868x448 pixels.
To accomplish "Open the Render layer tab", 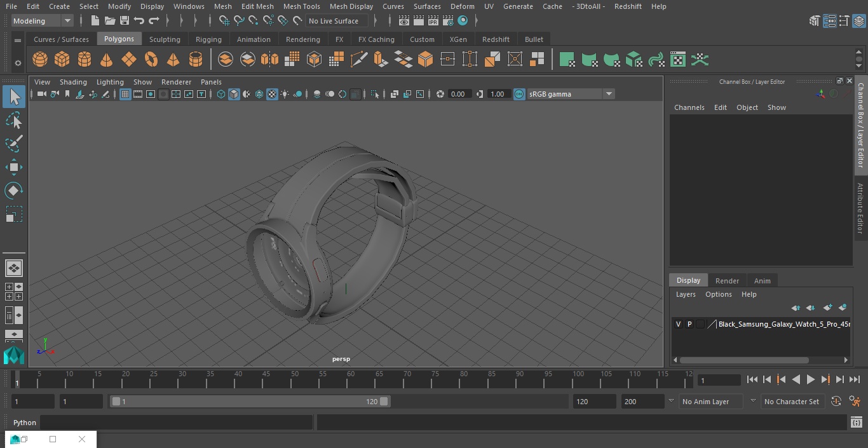I will 727,281.
